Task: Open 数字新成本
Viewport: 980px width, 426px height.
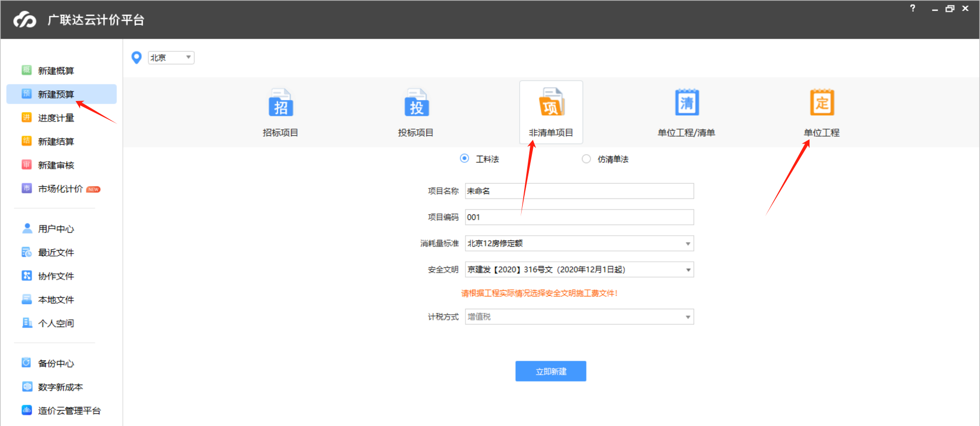Action: click(61, 387)
